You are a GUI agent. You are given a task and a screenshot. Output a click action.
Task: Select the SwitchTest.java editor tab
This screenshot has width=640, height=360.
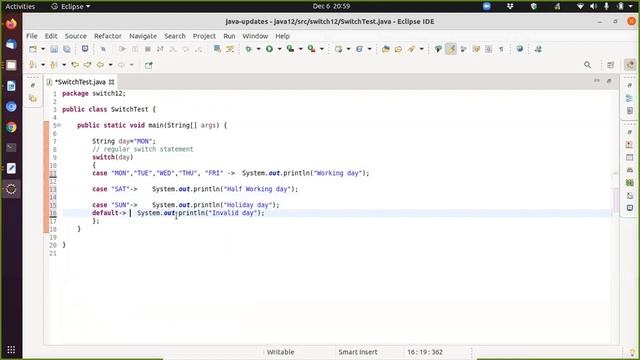[80, 82]
